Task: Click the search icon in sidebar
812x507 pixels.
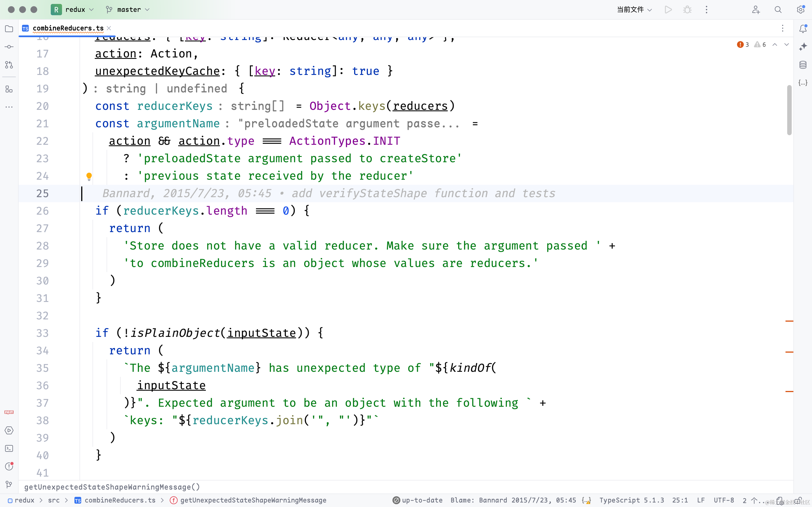Action: tap(778, 9)
